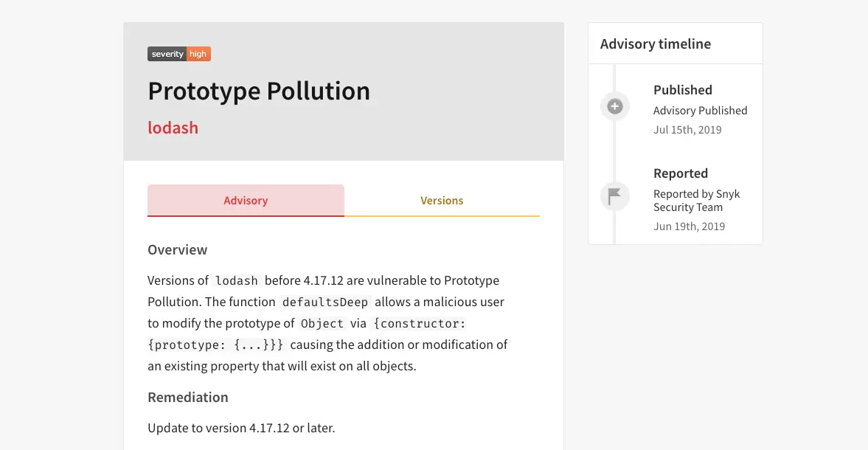This screenshot has width=868, height=450.
Task: Click the inline lodash code text
Action: (237, 280)
